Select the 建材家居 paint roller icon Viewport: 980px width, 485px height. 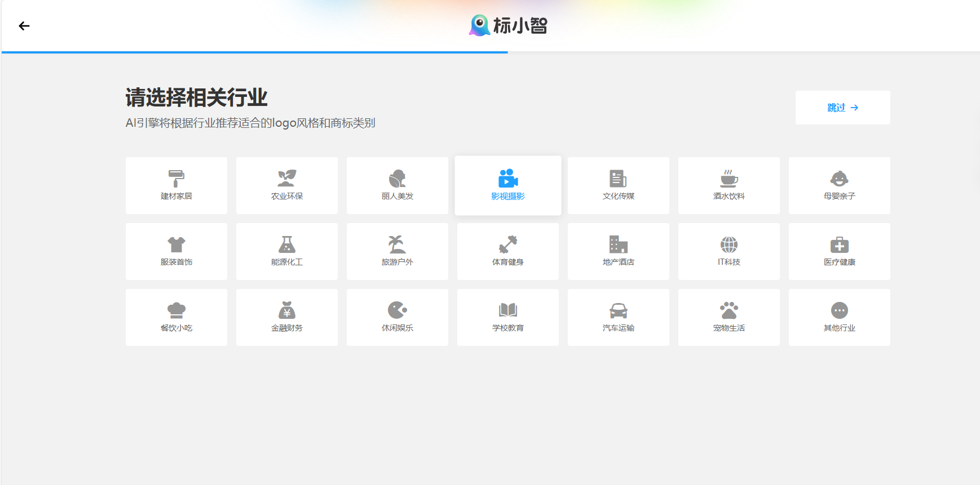click(176, 179)
